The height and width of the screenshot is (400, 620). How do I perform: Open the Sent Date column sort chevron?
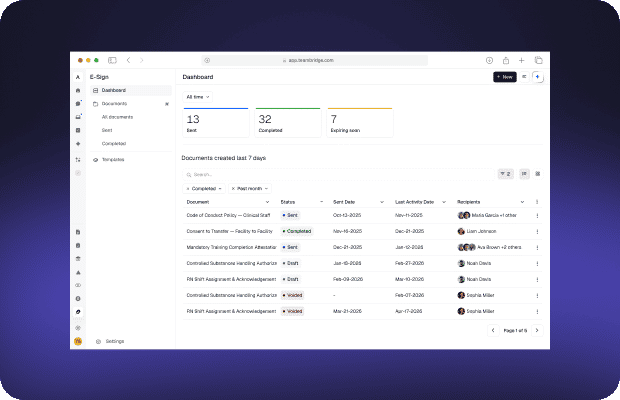click(x=382, y=202)
